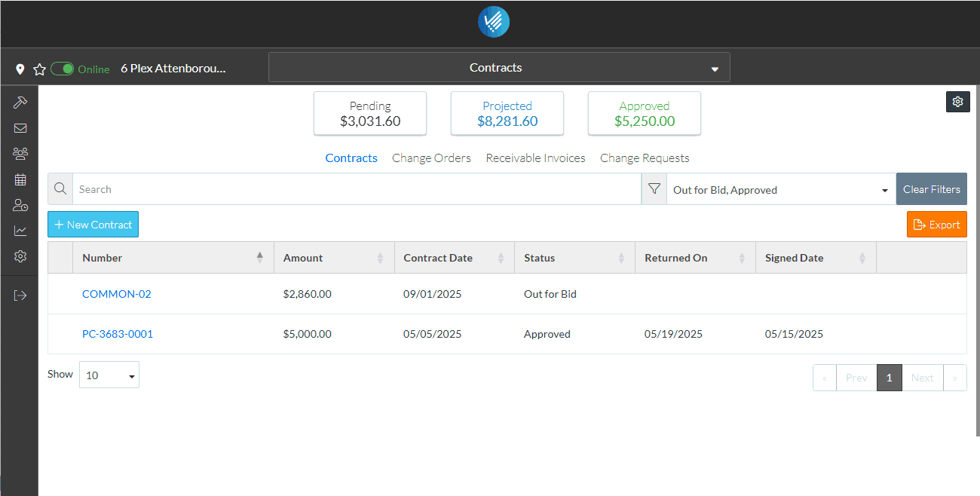Open the Show rows-per-page dropdown

(109, 375)
